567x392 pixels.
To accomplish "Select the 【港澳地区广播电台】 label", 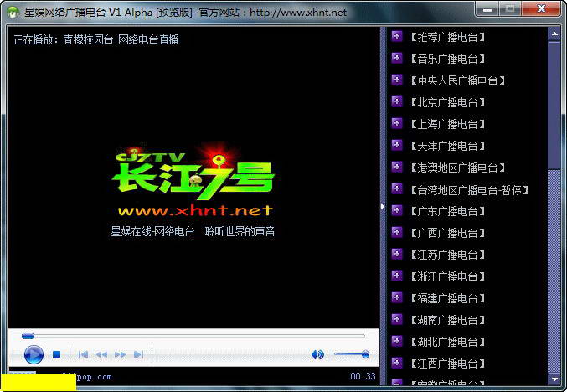I will pyautogui.click(x=457, y=168).
